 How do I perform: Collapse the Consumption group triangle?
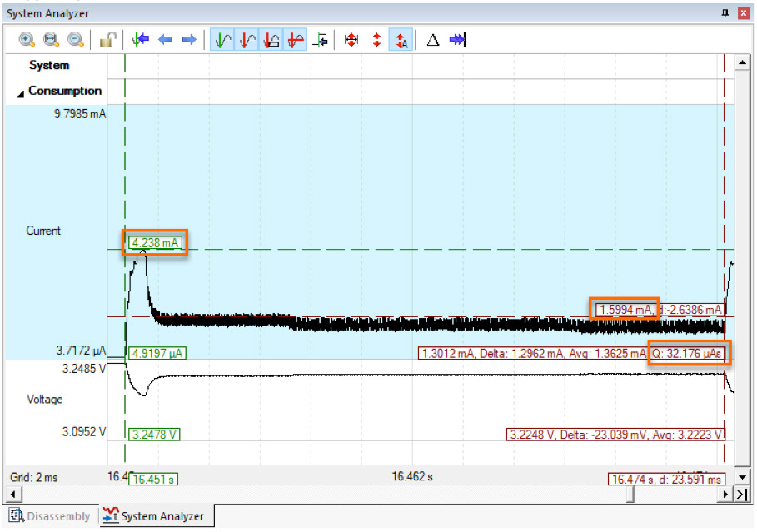(20, 93)
